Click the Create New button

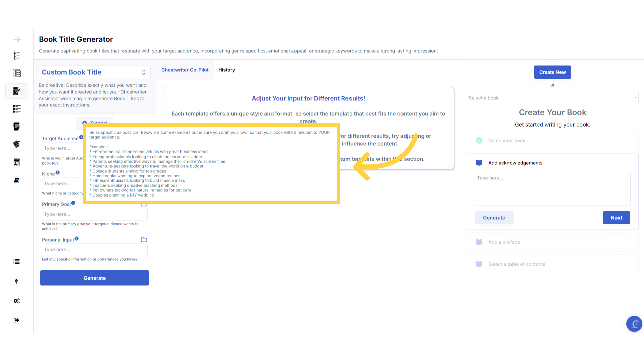coord(552,72)
